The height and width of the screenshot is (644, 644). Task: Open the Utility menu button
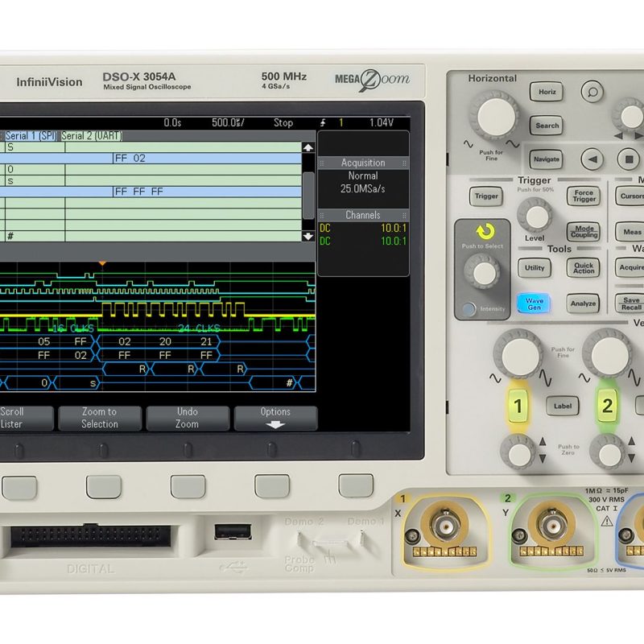point(535,268)
